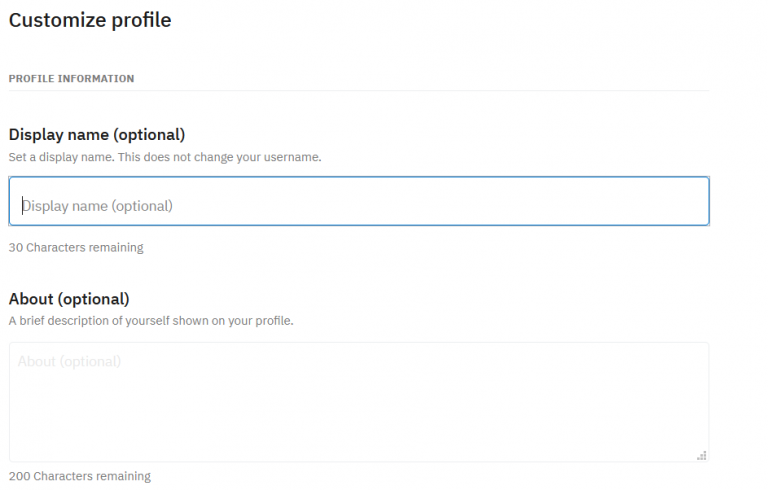Select the "PROFILE INFORMATION" section header
This screenshot has width=768, height=490.
(x=71, y=78)
